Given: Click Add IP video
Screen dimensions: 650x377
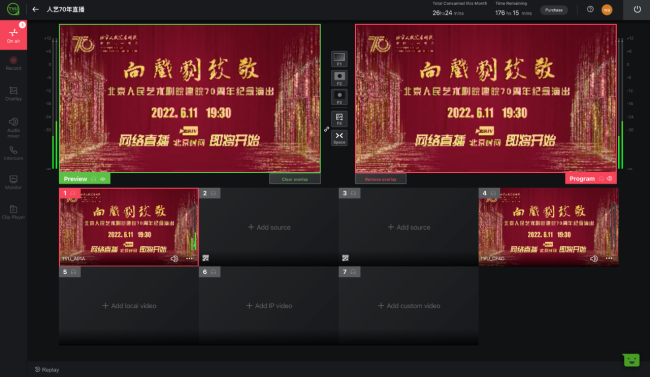Looking at the screenshot, I should coord(269,306).
